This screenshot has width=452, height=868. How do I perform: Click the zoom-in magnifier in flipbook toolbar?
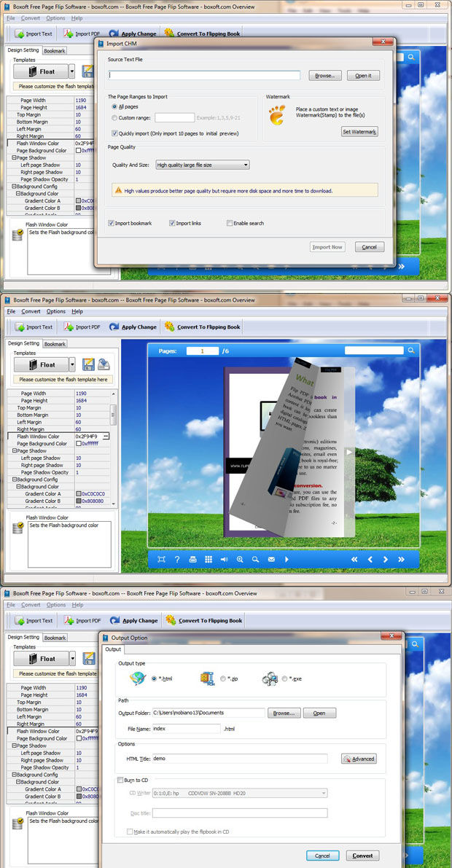[x=240, y=560]
